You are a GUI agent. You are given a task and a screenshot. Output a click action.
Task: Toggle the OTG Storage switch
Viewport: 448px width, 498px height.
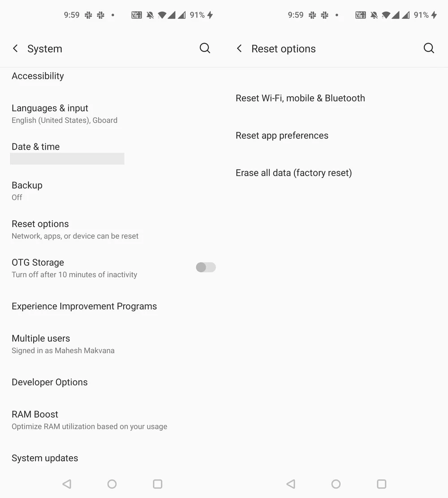pos(206,268)
